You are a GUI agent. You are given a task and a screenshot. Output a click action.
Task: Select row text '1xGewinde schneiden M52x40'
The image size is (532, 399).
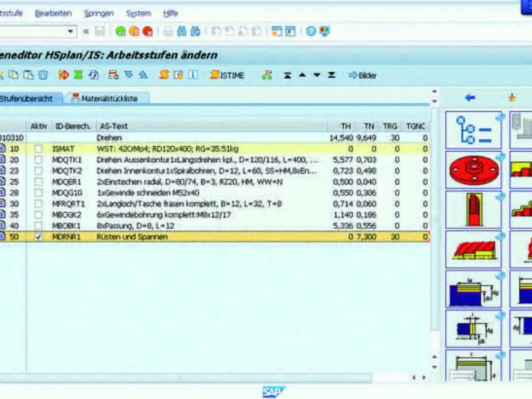click(148, 193)
